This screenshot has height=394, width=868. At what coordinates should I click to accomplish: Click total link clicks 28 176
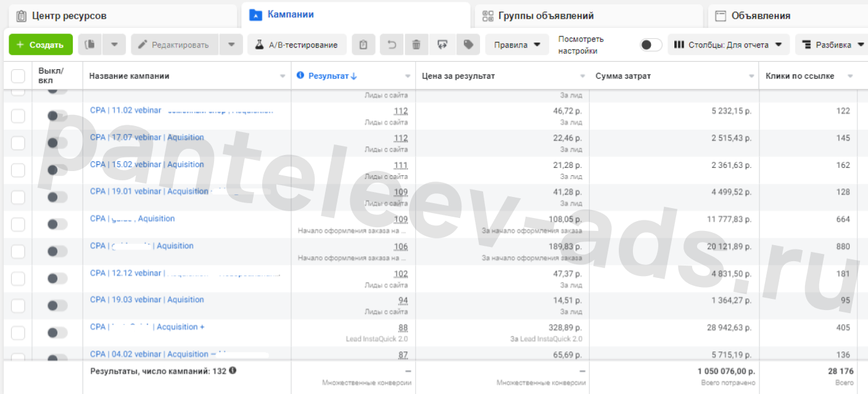click(840, 371)
